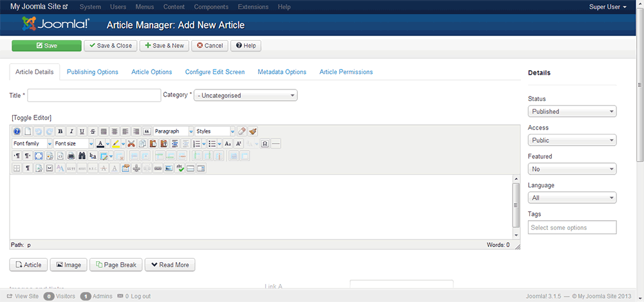Screen dimensions: 644x302
Task: Click the blockquote icon
Action: [147, 131]
